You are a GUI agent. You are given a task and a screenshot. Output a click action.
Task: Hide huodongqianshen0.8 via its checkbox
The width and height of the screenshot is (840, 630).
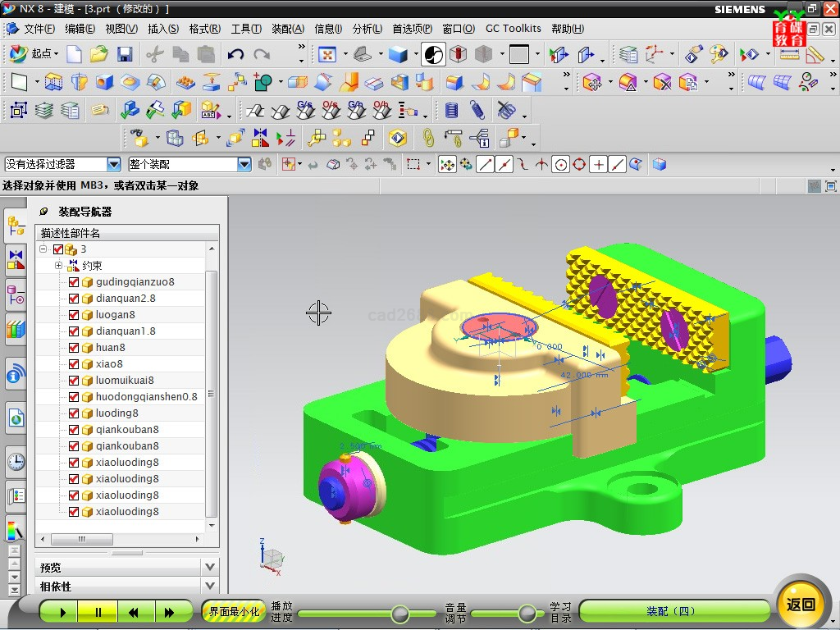pyautogui.click(x=74, y=397)
